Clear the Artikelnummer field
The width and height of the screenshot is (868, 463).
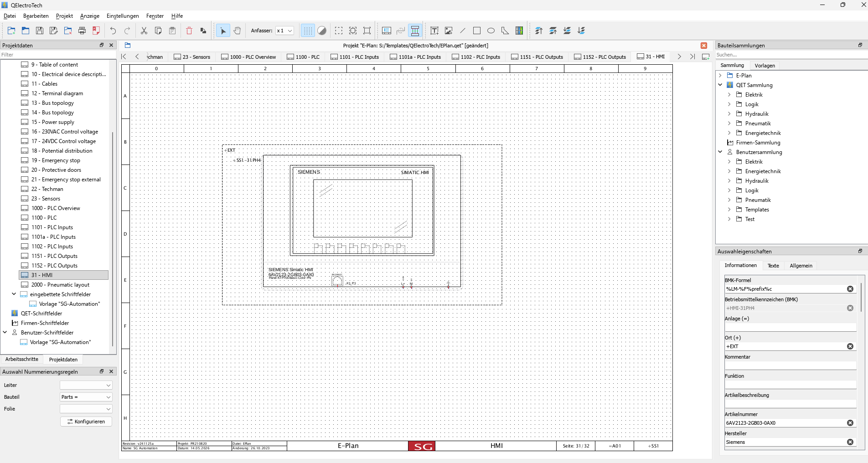850,423
